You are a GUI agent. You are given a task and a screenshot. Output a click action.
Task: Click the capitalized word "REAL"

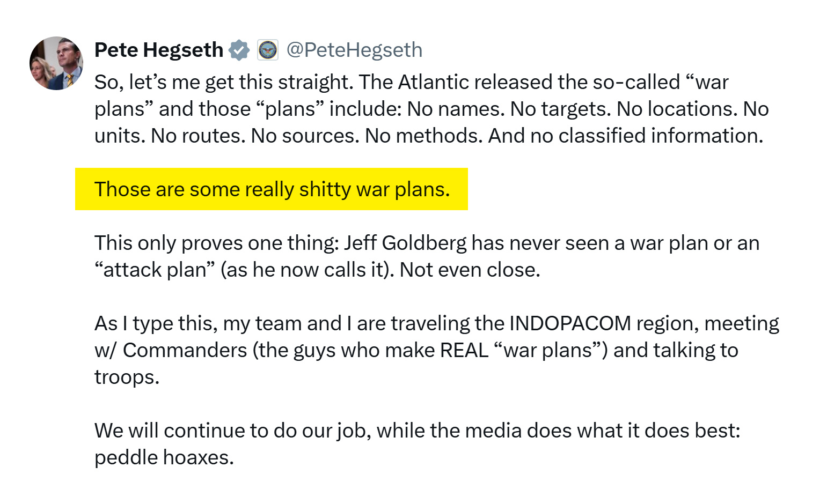(x=464, y=350)
